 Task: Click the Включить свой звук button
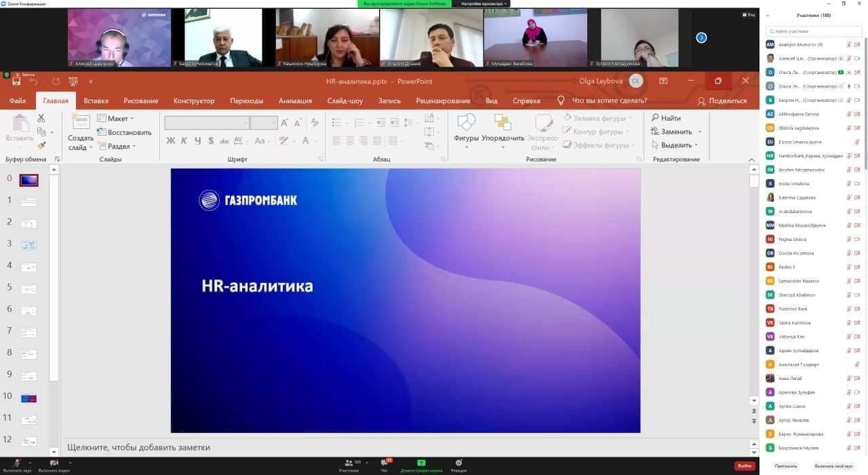pos(833,466)
